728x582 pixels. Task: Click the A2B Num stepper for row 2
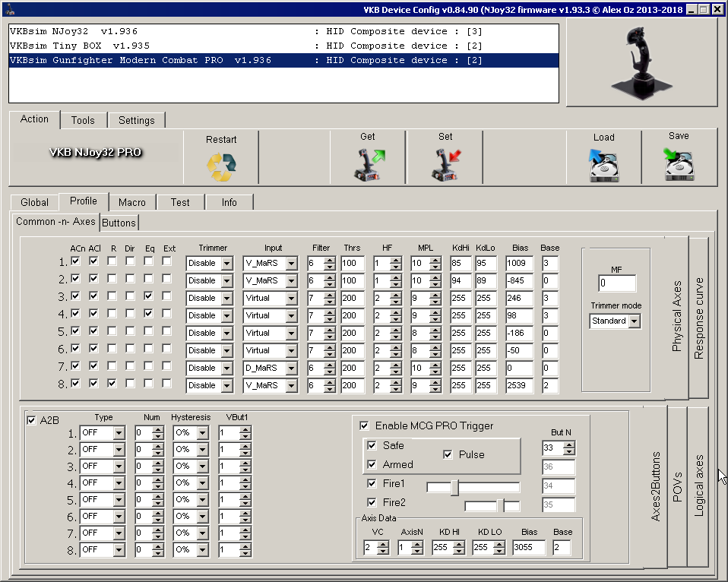[158, 450]
